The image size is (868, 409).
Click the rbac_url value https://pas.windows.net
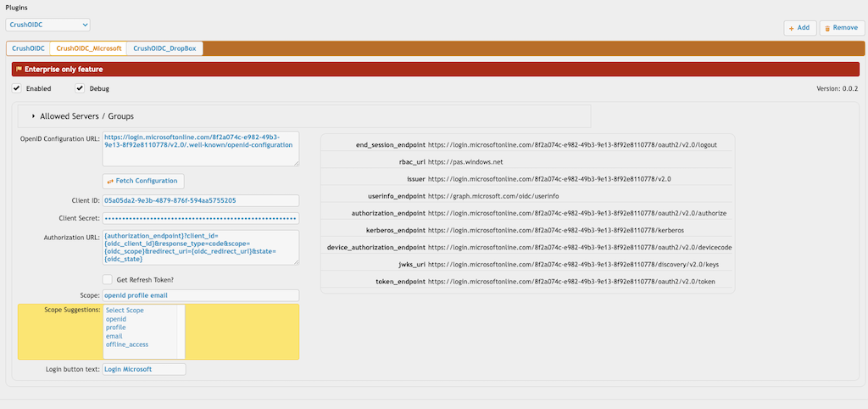(x=465, y=162)
